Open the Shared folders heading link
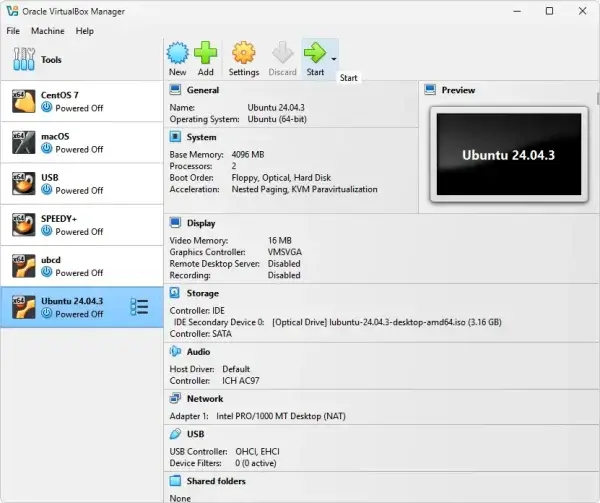This screenshot has width=600, height=503. pos(216,481)
